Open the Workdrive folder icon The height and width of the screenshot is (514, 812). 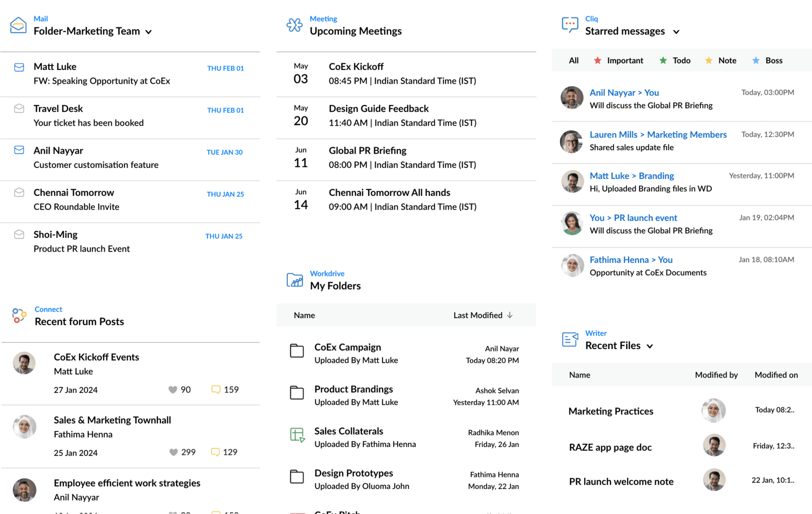294,280
